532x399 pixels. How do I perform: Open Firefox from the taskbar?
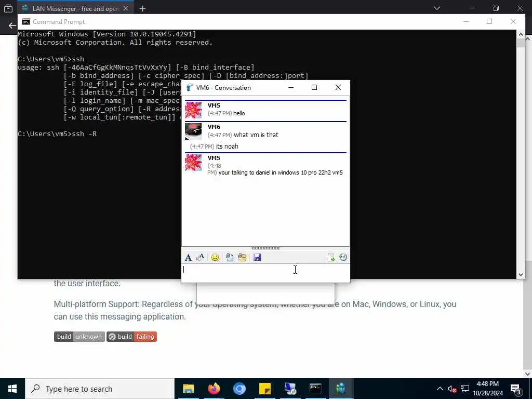(x=214, y=389)
